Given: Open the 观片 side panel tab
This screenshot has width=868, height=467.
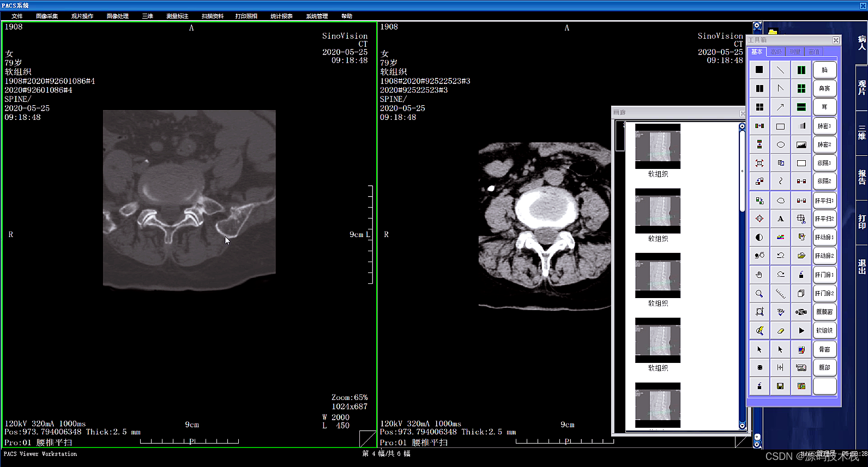Looking at the screenshot, I should click(x=862, y=88).
